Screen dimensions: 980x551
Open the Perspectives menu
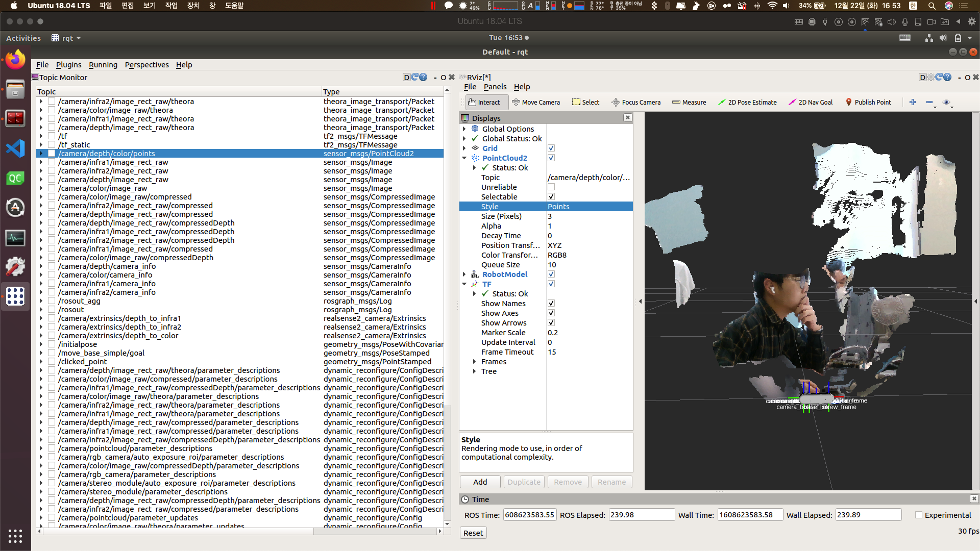[146, 65]
